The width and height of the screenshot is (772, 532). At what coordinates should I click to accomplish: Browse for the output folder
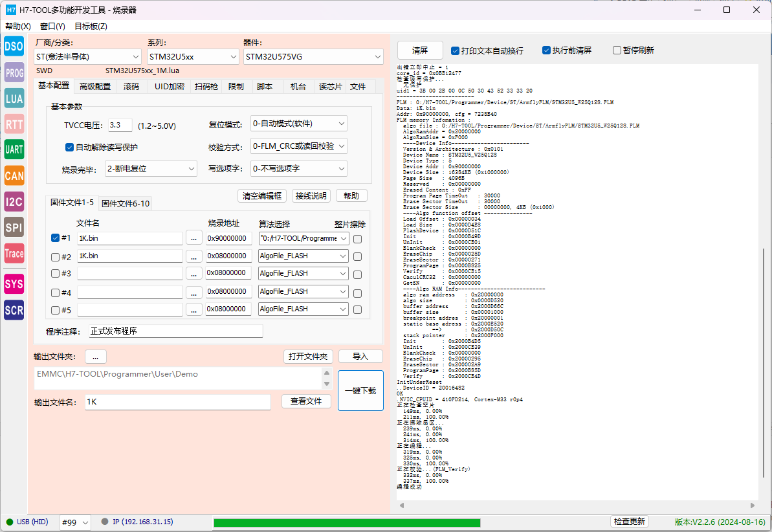coord(96,357)
